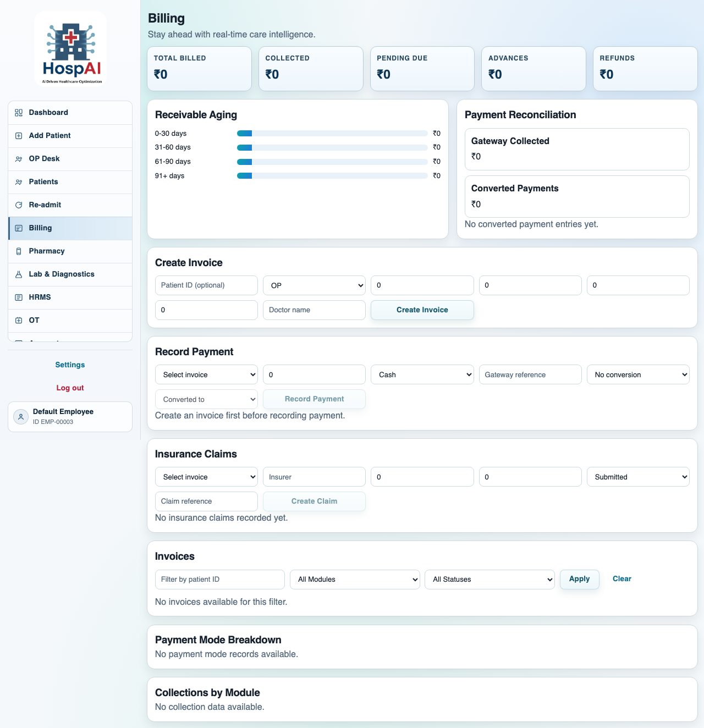
Task: Open the Patients menu item
Action: pos(43,182)
